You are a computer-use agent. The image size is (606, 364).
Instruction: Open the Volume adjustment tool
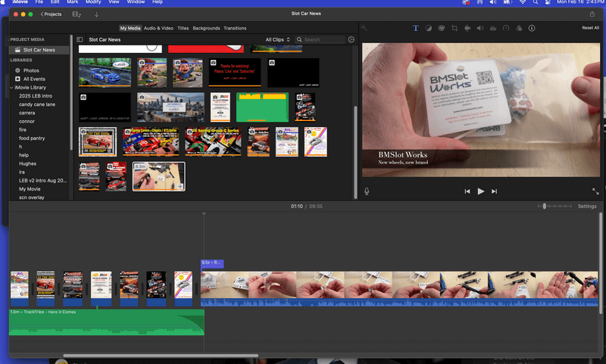pyautogui.click(x=480, y=28)
